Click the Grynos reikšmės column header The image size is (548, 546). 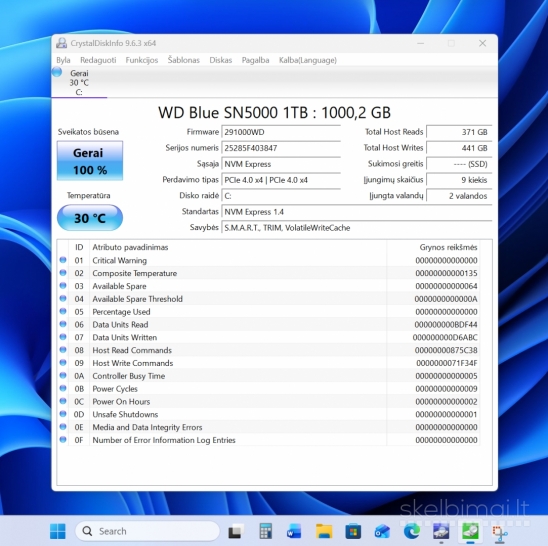[x=433, y=247]
